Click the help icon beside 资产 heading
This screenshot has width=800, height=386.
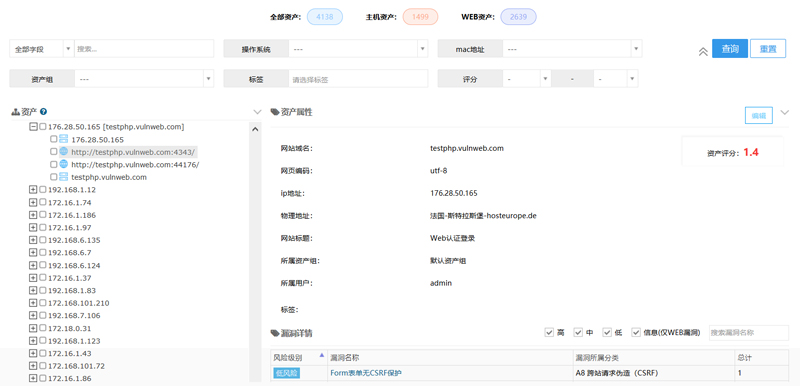(x=43, y=112)
